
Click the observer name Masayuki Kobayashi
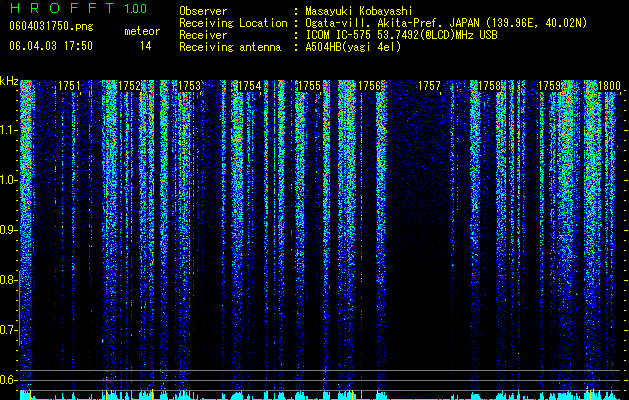pos(358,11)
